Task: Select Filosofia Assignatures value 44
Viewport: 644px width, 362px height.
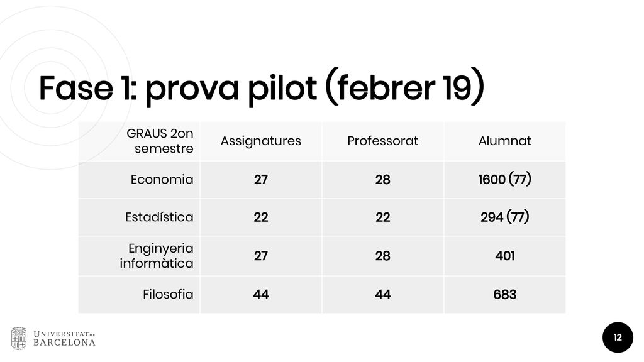Action: 261,294
